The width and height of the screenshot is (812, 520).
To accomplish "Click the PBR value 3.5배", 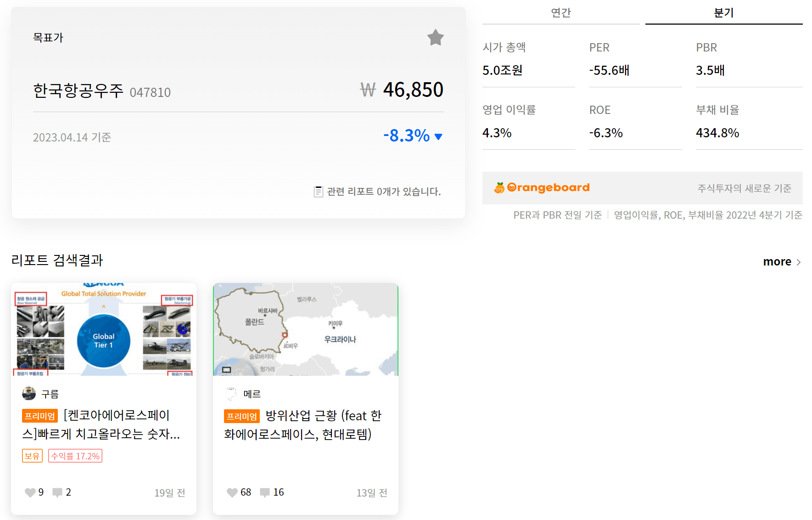I will [711, 70].
